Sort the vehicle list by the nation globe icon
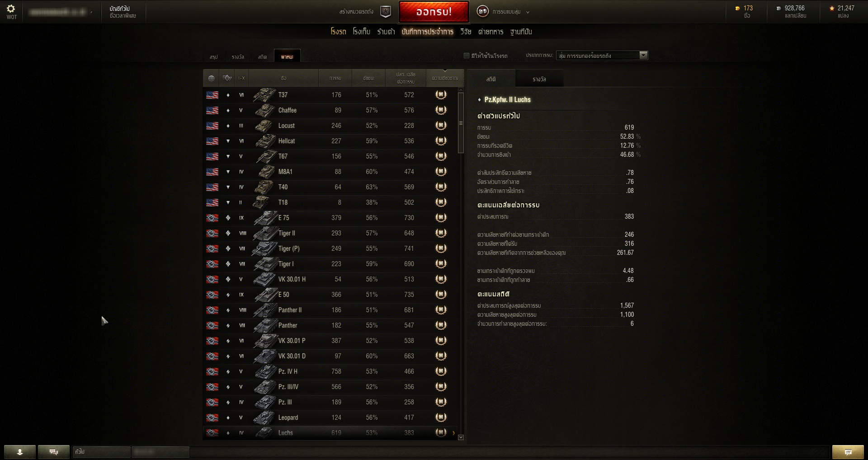 coord(211,78)
